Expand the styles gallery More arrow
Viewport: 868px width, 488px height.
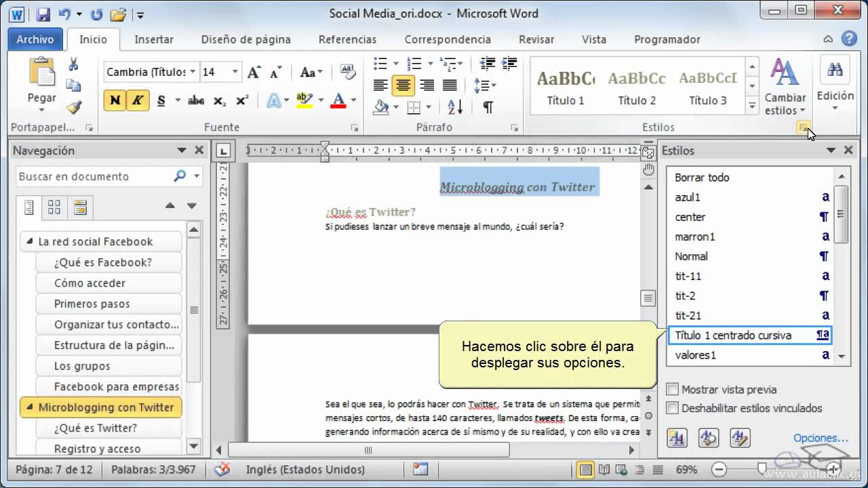point(752,106)
